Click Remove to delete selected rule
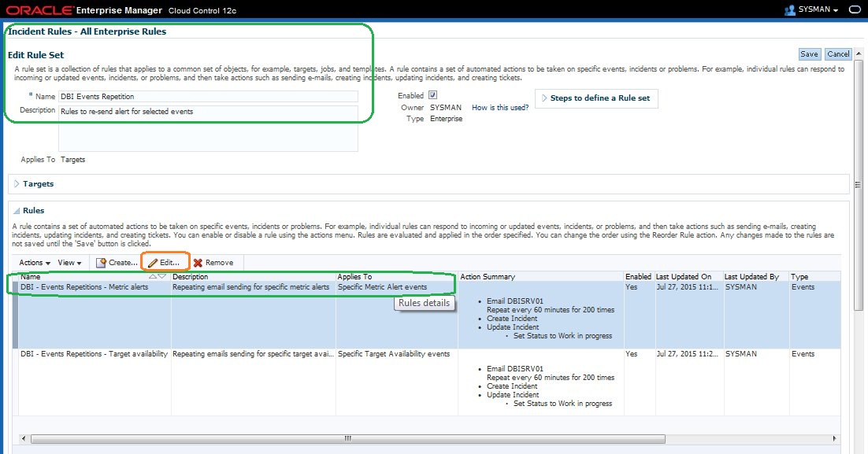This screenshot has height=454, width=868. coord(213,263)
